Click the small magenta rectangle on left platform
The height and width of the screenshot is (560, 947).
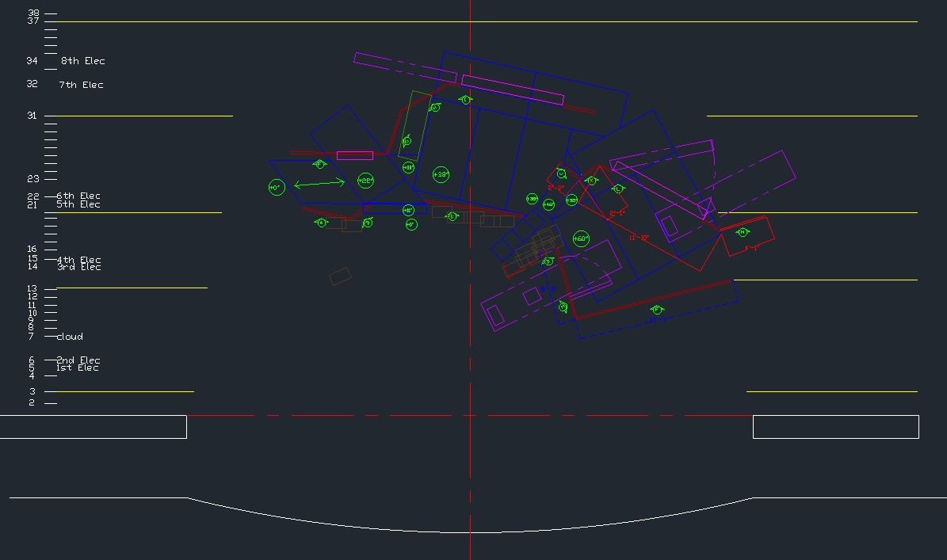(354, 155)
